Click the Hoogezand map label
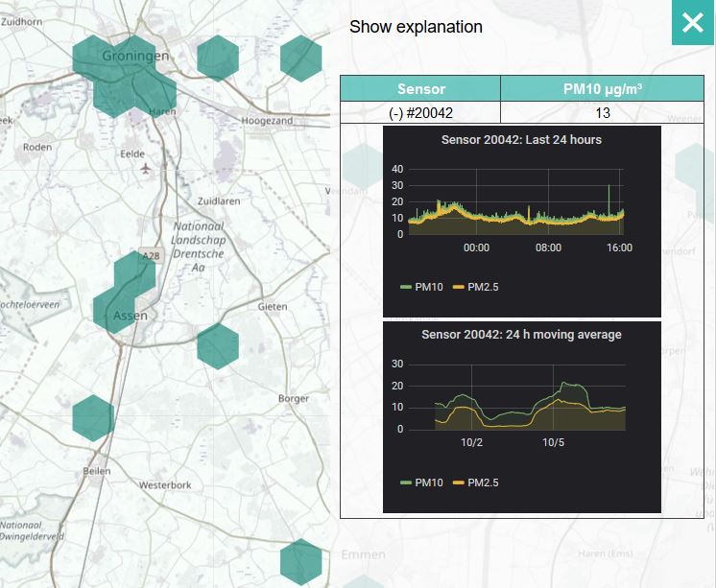The height and width of the screenshot is (588, 716). pos(267,121)
